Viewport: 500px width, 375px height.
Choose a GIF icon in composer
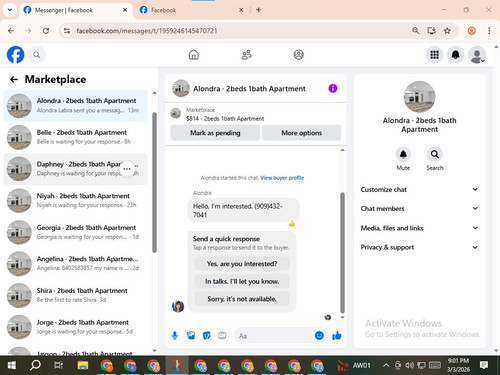[222, 335]
